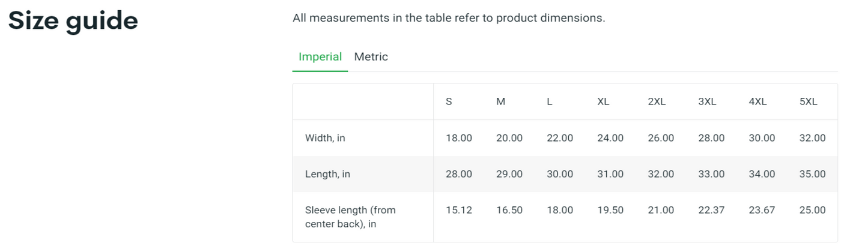Click the measurements note above the table
Screen dimensions: 868x246
pos(449,18)
